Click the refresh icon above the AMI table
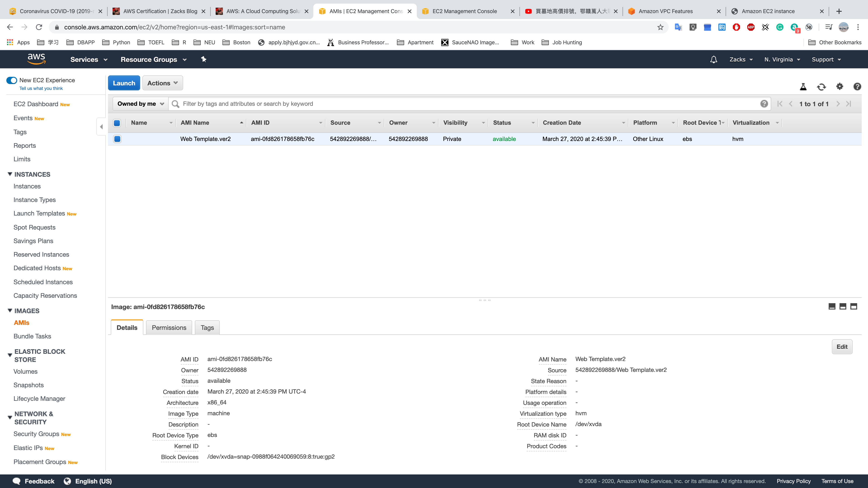The height and width of the screenshot is (488, 868). [821, 87]
